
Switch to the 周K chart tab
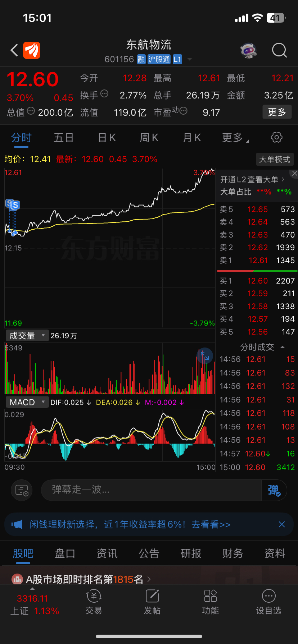149,138
